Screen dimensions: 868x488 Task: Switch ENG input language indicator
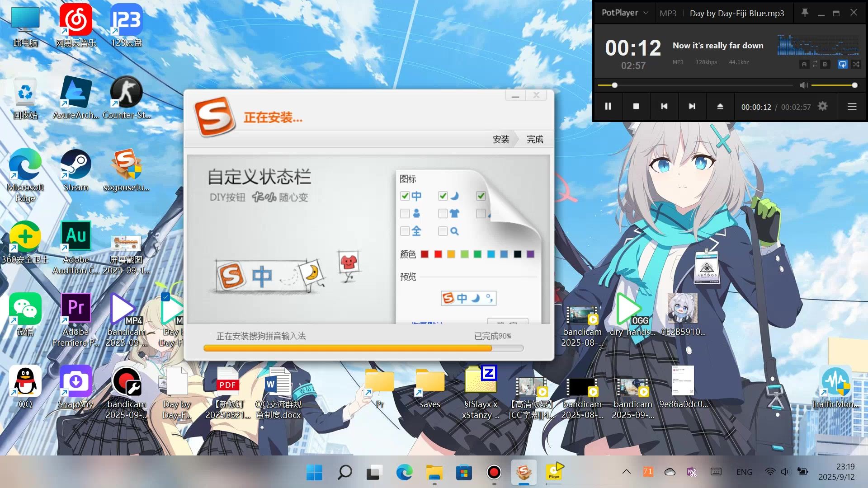coord(744,472)
